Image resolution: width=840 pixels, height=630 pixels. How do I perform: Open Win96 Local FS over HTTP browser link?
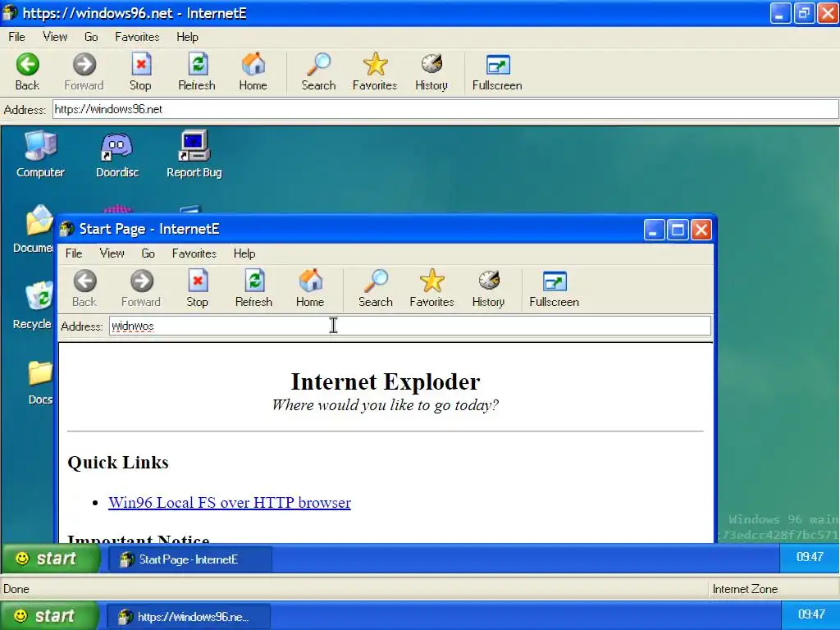click(230, 503)
